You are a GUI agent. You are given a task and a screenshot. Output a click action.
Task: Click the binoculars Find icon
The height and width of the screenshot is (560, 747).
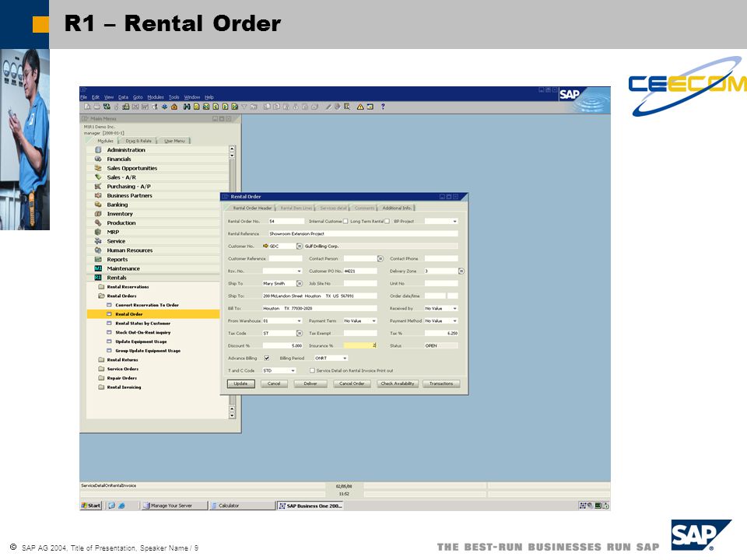pyautogui.click(x=187, y=107)
